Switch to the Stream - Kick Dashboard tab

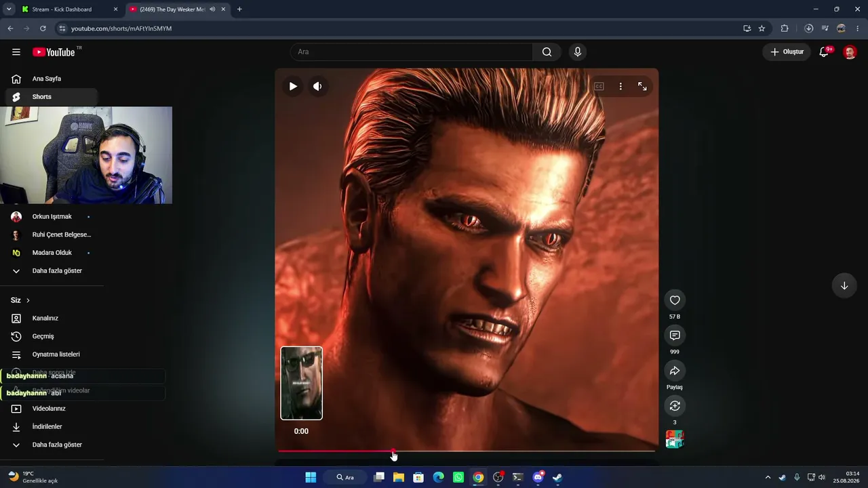(x=68, y=9)
